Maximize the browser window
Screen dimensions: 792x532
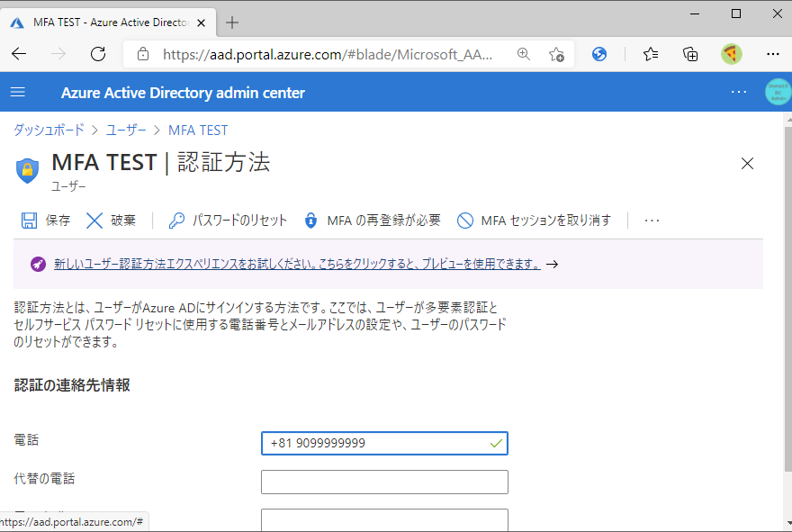pos(736,14)
